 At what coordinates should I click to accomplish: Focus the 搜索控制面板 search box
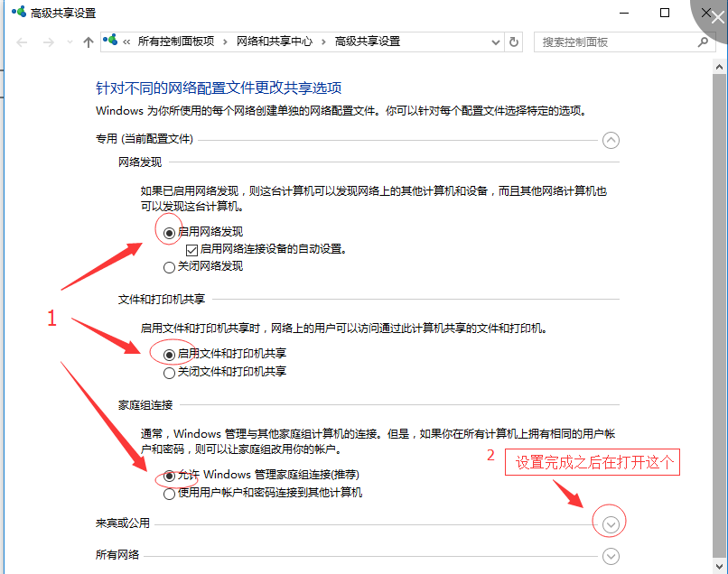coord(624,42)
